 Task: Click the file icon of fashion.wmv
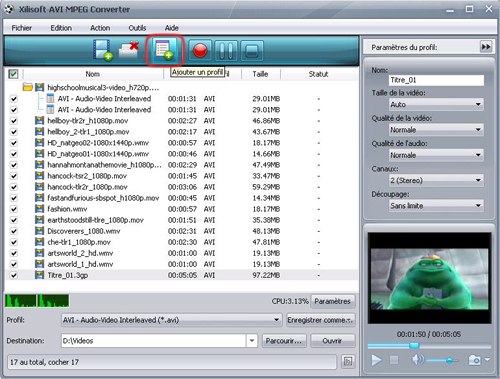[39, 209]
